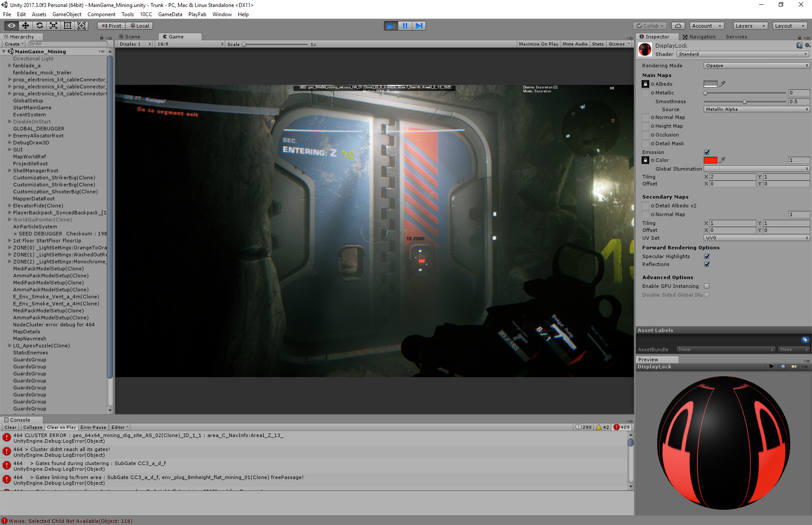
Task: Pick Albedo color with eyedropper
Action: [x=722, y=84]
